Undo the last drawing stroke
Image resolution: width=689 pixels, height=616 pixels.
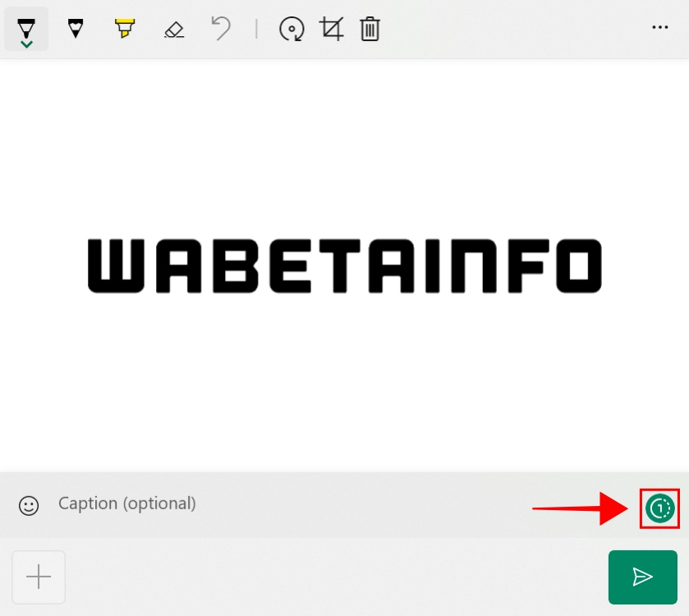(221, 29)
